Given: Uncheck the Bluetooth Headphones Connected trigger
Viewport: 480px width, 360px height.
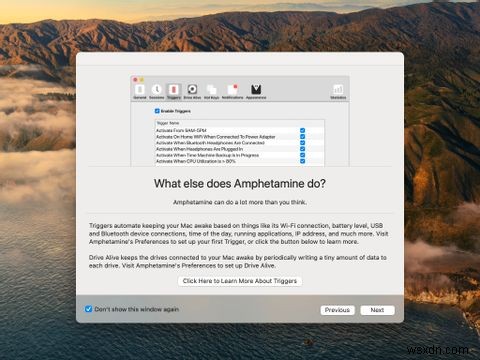Looking at the screenshot, I should [302, 143].
